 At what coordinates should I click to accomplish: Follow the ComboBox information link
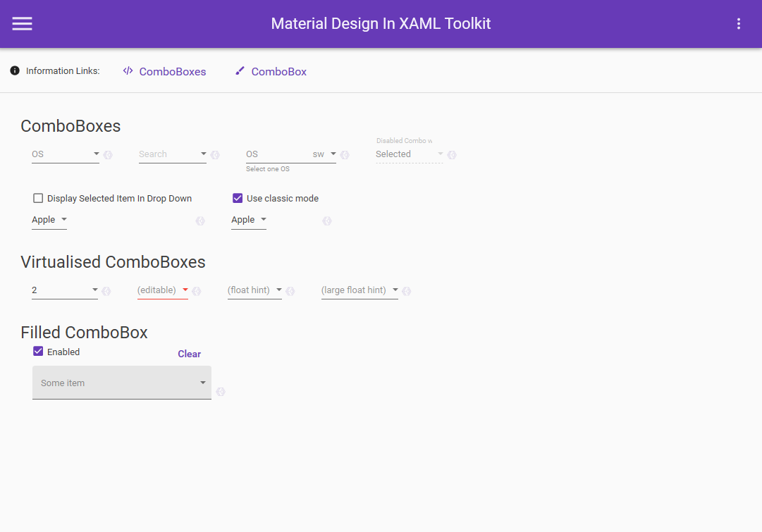pyautogui.click(x=278, y=71)
